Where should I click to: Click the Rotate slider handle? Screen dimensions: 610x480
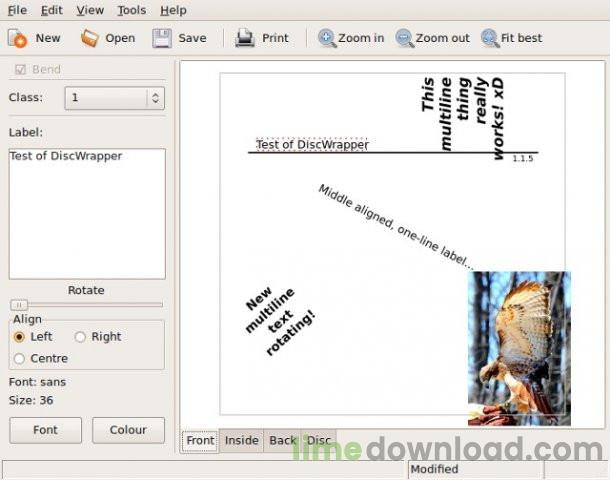pos(18,304)
